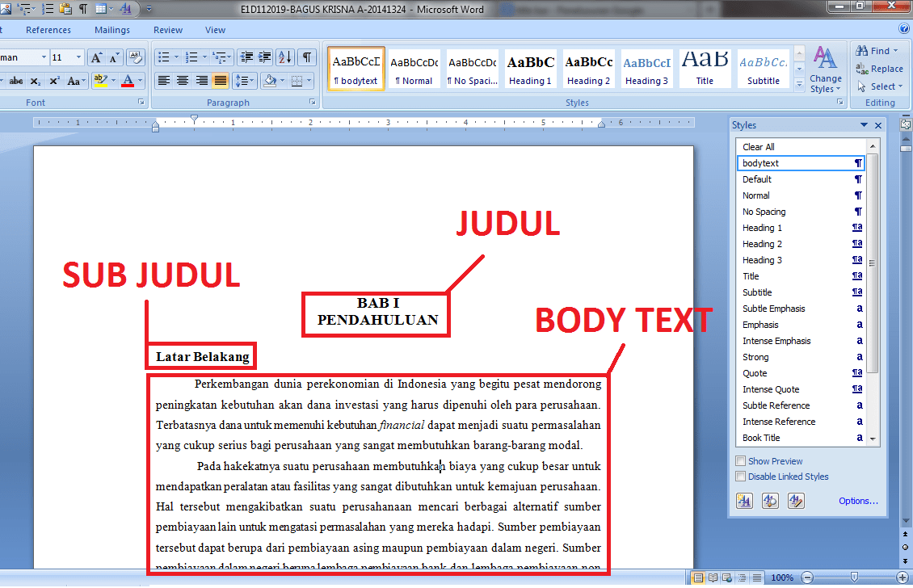This screenshot has width=913, height=588.
Task: Expand shading color dropdown arrow
Action: pyautogui.click(x=283, y=81)
